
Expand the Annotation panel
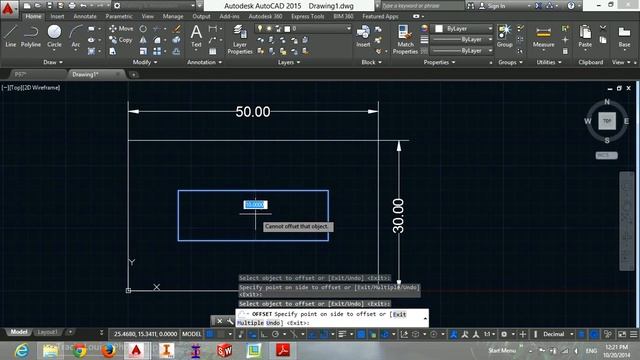coord(204,62)
